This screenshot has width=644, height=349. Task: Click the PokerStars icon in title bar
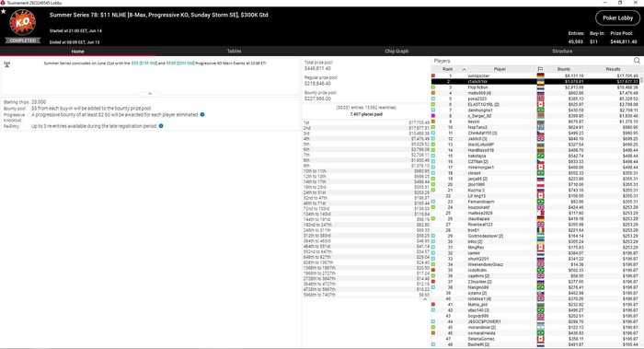tap(3, 3)
